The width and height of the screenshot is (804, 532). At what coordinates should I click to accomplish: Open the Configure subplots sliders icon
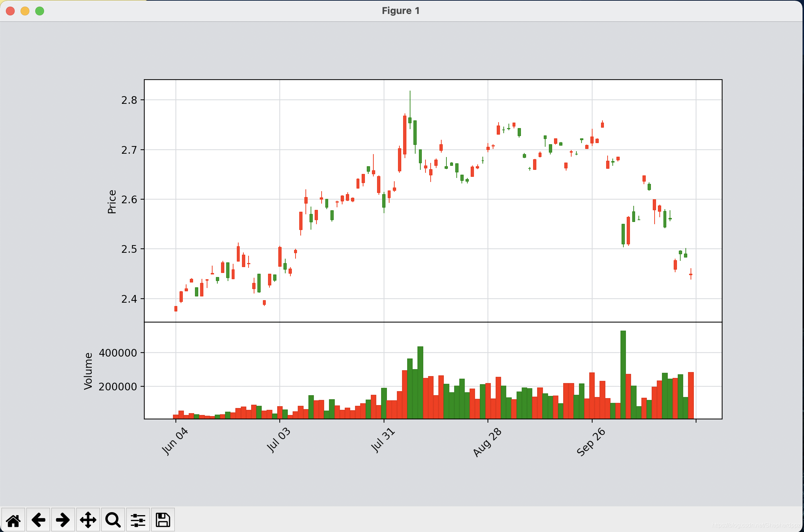138,520
